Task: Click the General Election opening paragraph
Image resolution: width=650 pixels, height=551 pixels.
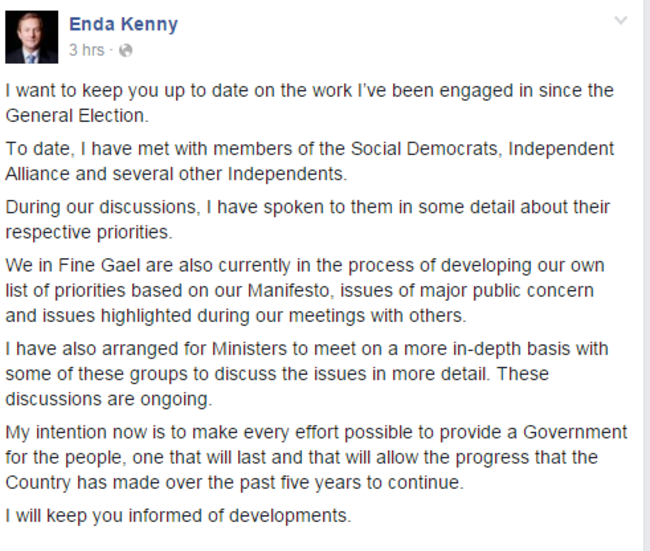Action: click(x=309, y=103)
